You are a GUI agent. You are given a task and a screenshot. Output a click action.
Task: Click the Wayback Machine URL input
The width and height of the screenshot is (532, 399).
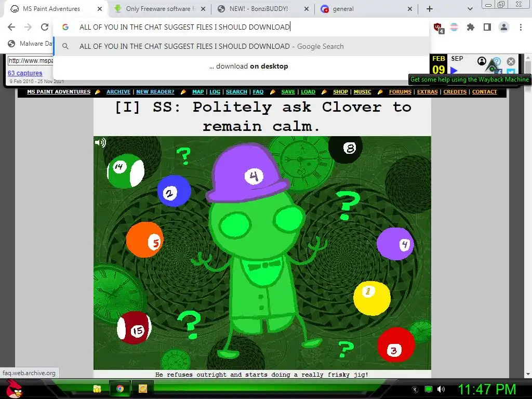pos(31,61)
